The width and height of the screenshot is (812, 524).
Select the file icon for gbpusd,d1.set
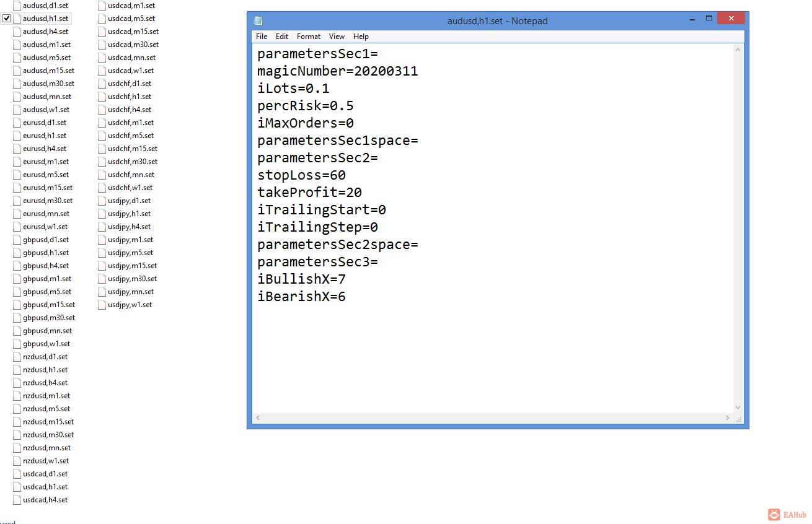(17, 240)
